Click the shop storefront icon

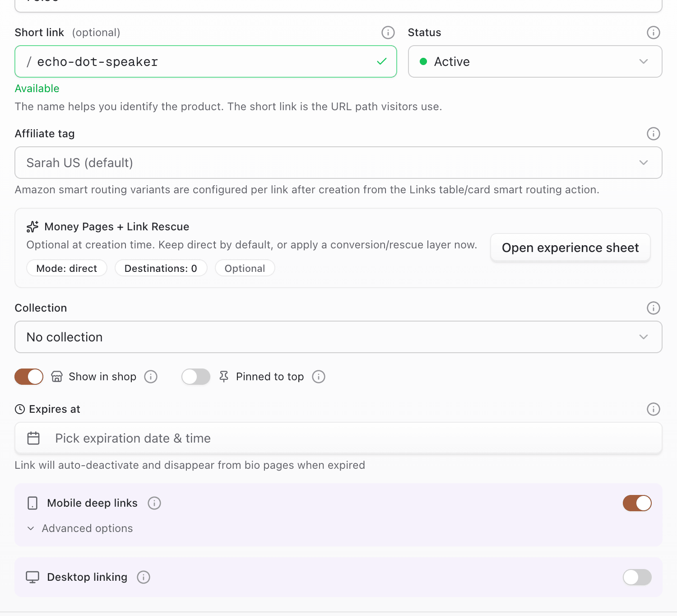pyautogui.click(x=57, y=377)
